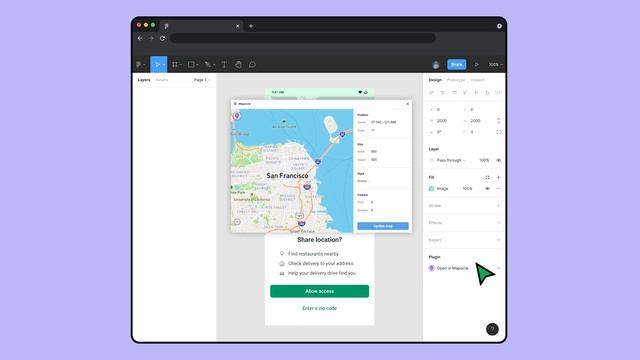The image size is (640, 360).
Task: Click the user avatar in toolbar
Action: pyautogui.click(x=436, y=64)
